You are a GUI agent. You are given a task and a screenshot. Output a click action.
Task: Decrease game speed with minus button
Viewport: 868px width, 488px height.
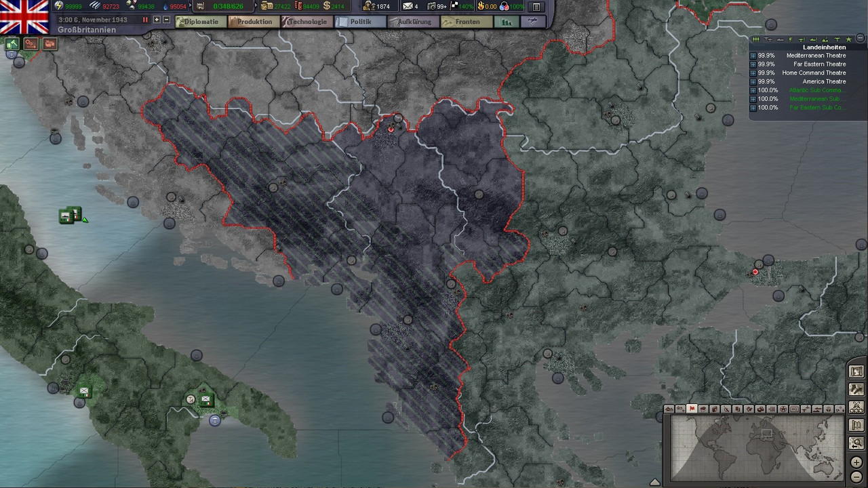coord(166,20)
